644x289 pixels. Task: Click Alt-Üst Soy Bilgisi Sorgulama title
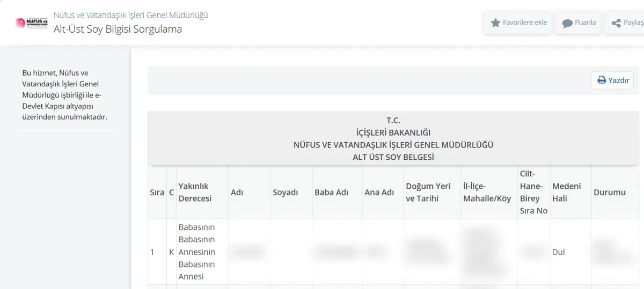coord(118,29)
